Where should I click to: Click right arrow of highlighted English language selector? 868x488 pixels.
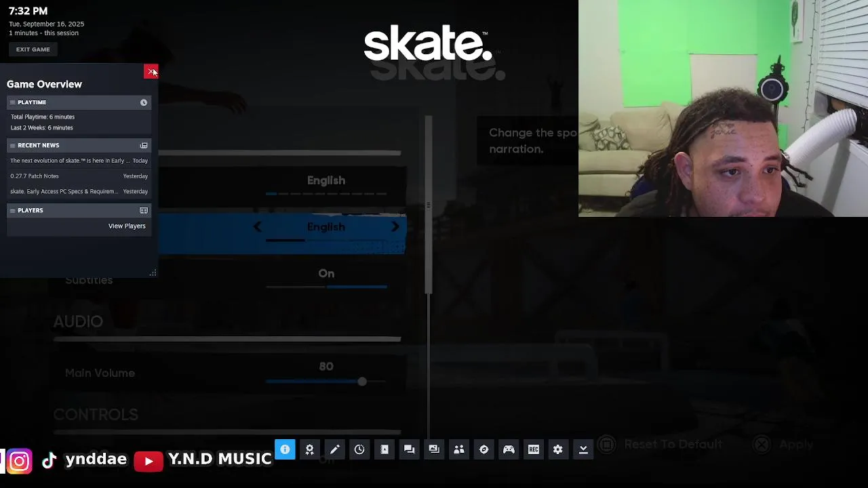pyautogui.click(x=395, y=227)
